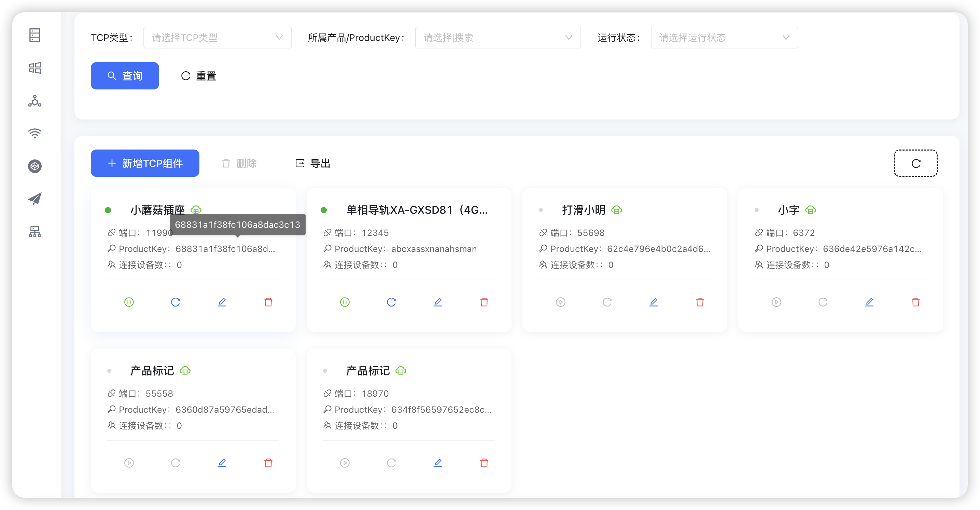
Task: Click the dashed refresh button above the cards
Action: pyautogui.click(x=915, y=163)
